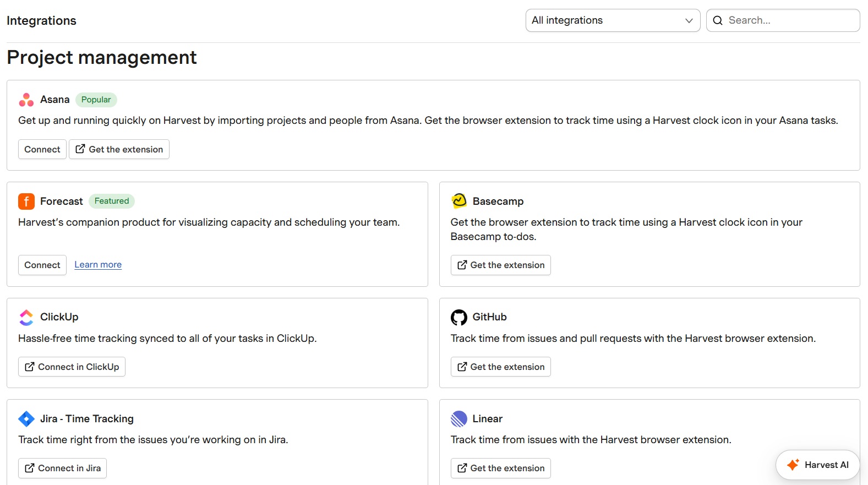The width and height of the screenshot is (868, 485).
Task: Click the Basecamp logo icon
Action: click(459, 201)
